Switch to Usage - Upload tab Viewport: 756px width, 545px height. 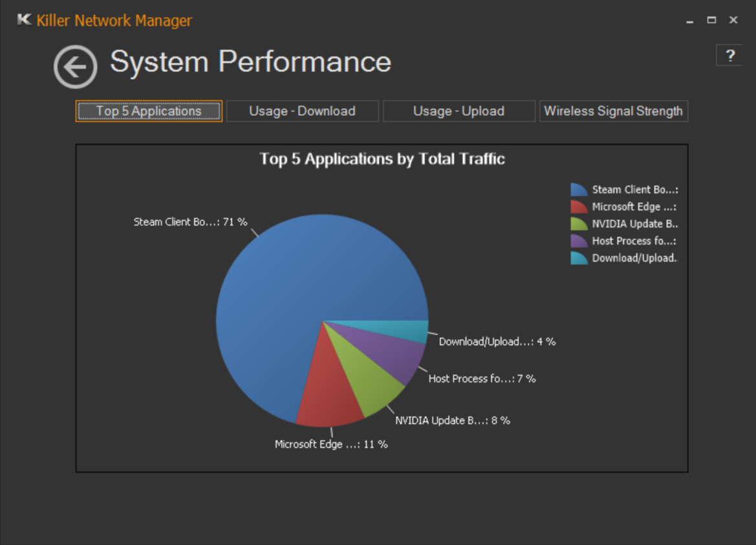459,111
